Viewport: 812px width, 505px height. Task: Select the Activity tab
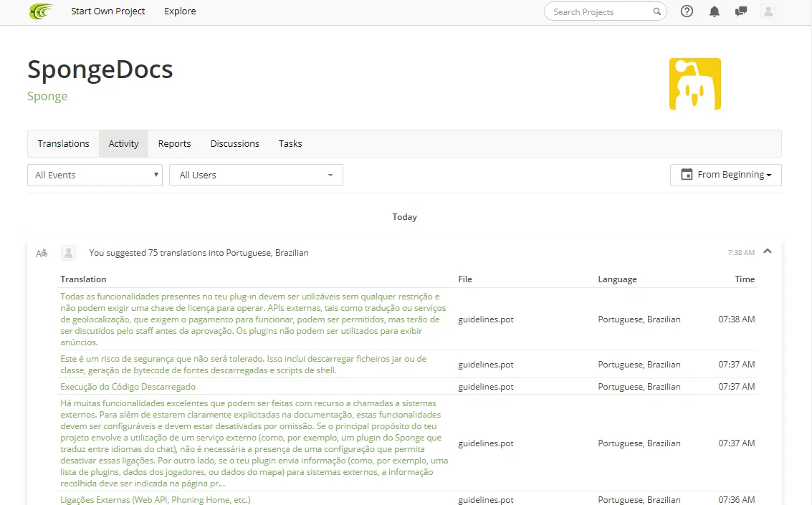tap(123, 143)
